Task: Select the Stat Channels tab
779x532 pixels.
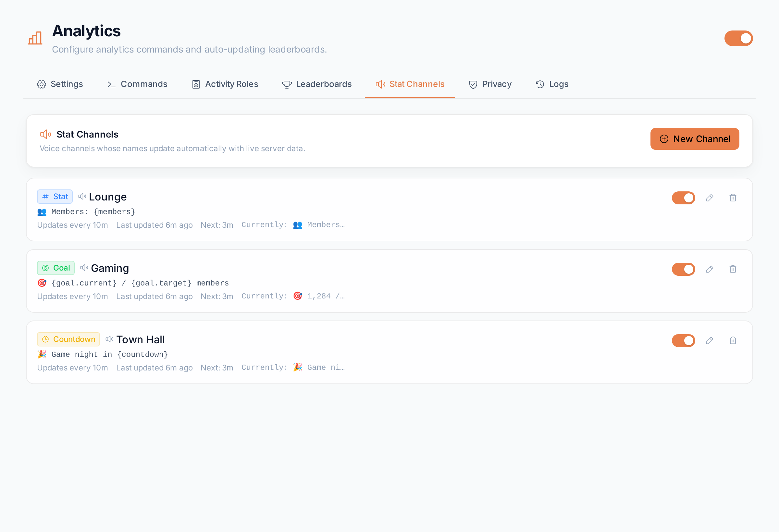Action: pyautogui.click(x=410, y=84)
